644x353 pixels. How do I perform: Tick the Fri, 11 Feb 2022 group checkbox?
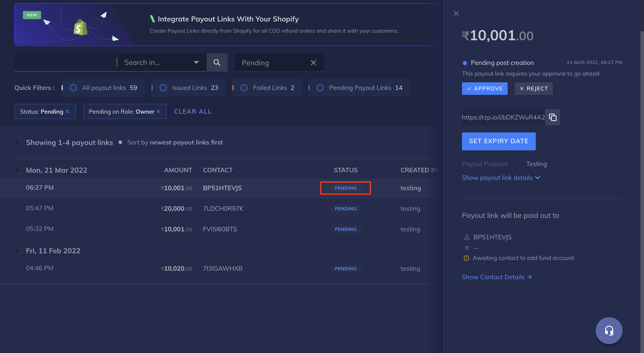17,251
